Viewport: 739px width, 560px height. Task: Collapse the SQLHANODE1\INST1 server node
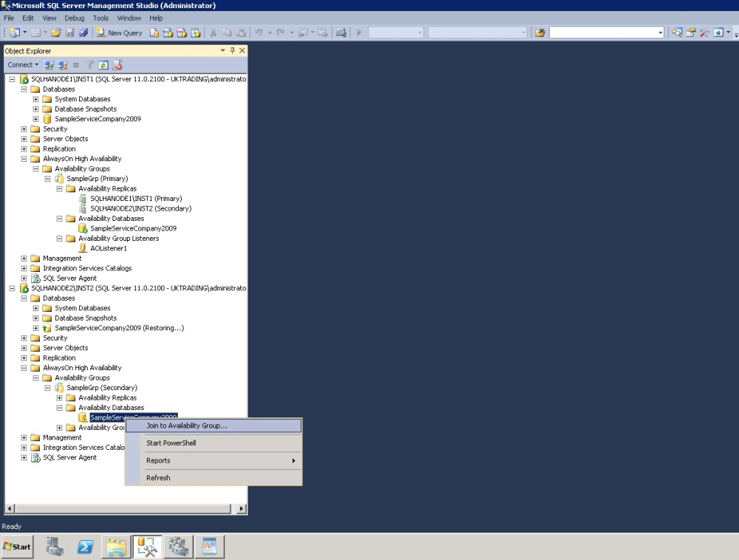[x=13, y=79]
